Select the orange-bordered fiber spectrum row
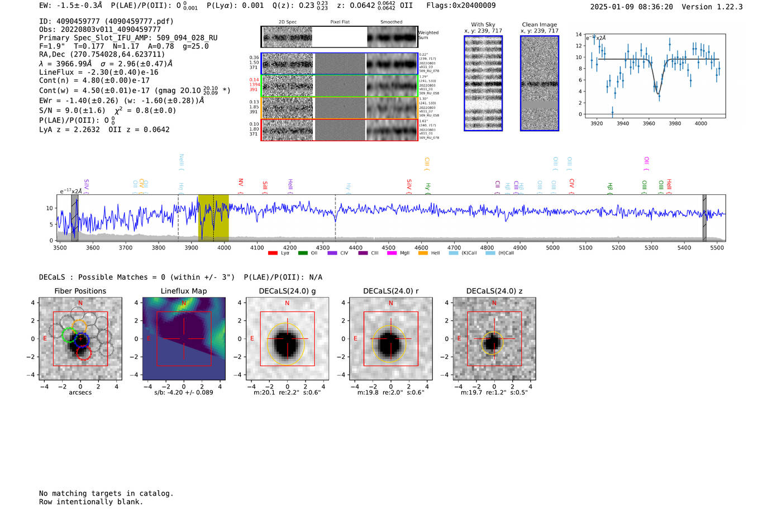Viewport: 782px width, 532px height. pyautogui.click(x=339, y=108)
